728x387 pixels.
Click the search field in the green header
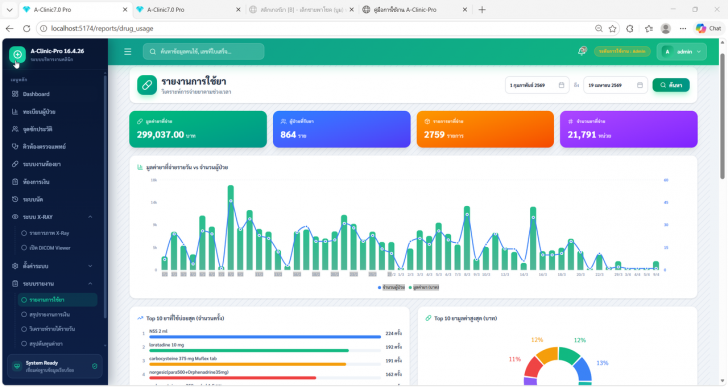(x=203, y=52)
